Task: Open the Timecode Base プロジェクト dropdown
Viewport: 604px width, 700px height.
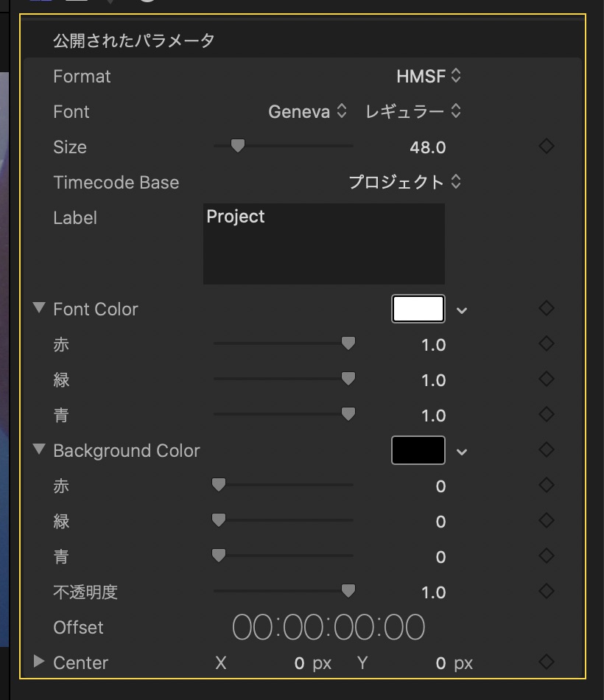Action: pyautogui.click(x=404, y=182)
